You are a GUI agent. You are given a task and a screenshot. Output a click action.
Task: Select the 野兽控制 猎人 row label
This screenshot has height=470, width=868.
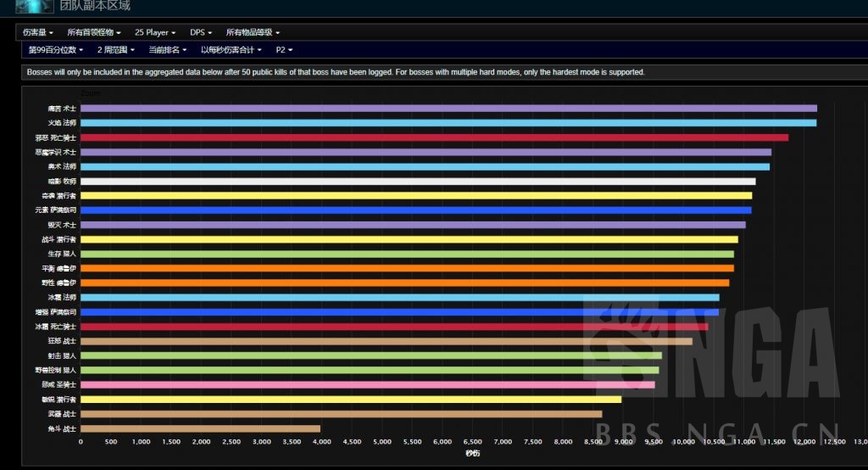click(56, 370)
